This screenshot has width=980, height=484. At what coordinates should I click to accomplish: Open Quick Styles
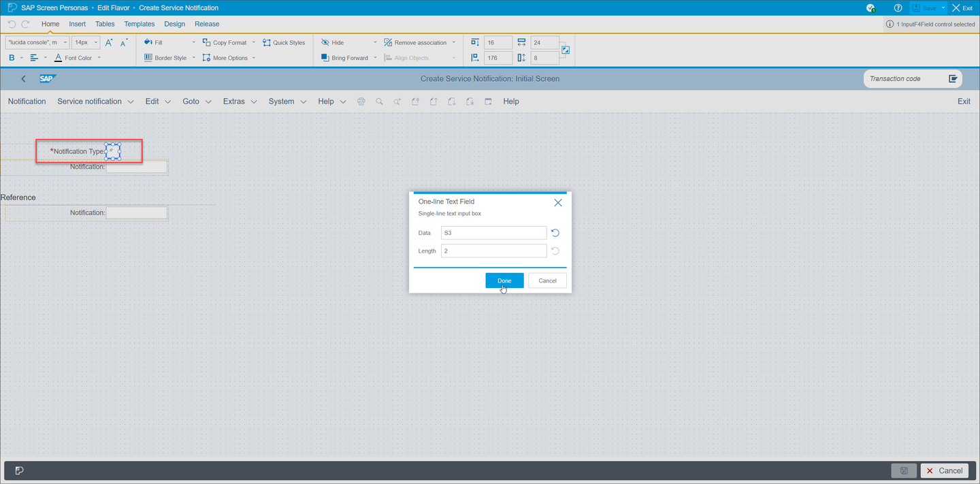coord(284,42)
